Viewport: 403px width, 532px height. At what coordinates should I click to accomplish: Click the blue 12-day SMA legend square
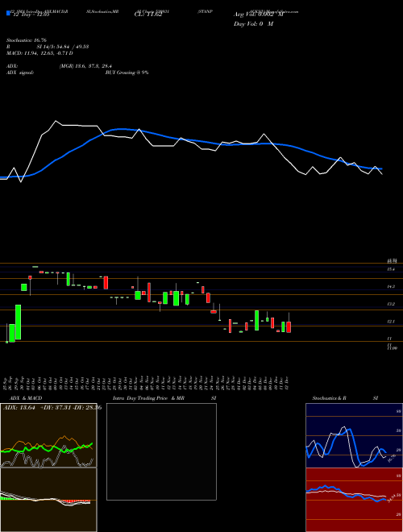8,13
